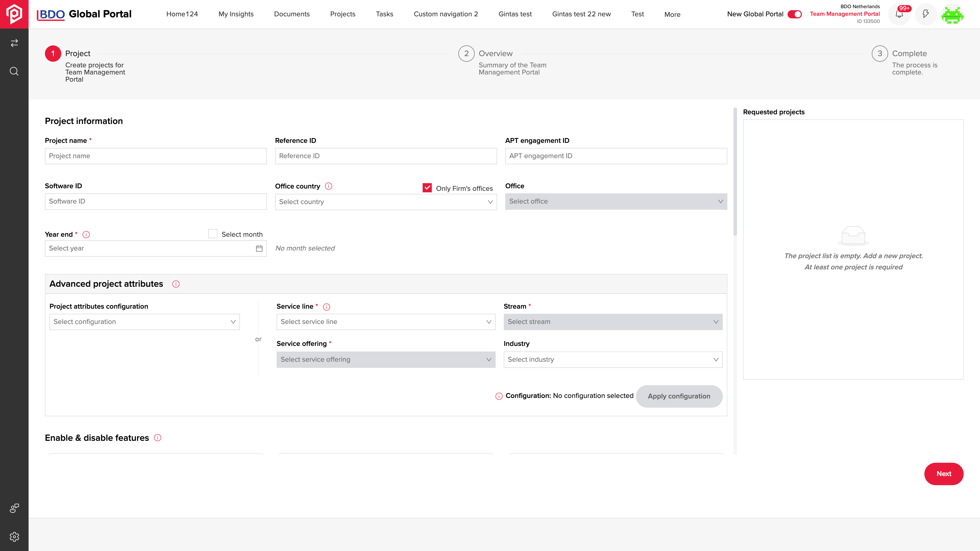Open the sidebar search icon
The image size is (980, 551).
pos(14,71)
